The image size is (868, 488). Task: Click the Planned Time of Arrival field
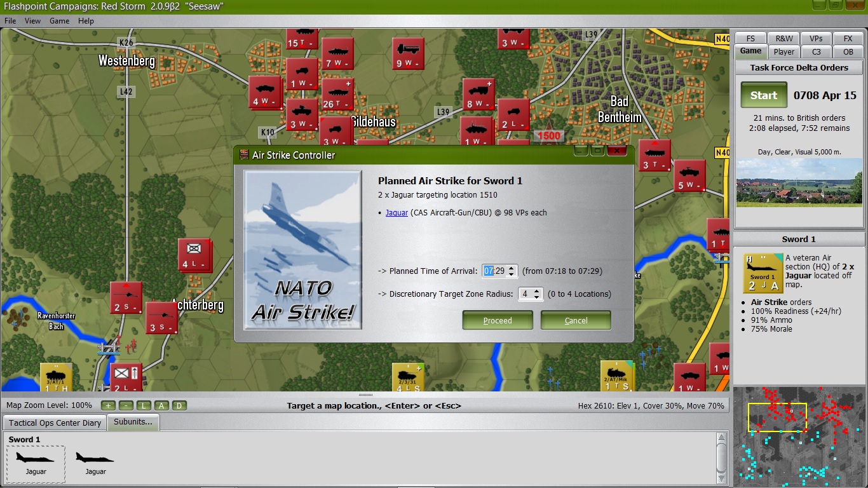(494, 271)
